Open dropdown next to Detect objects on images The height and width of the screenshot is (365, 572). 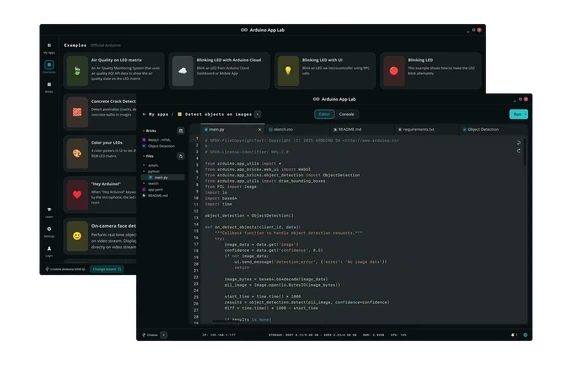[258, 114]
